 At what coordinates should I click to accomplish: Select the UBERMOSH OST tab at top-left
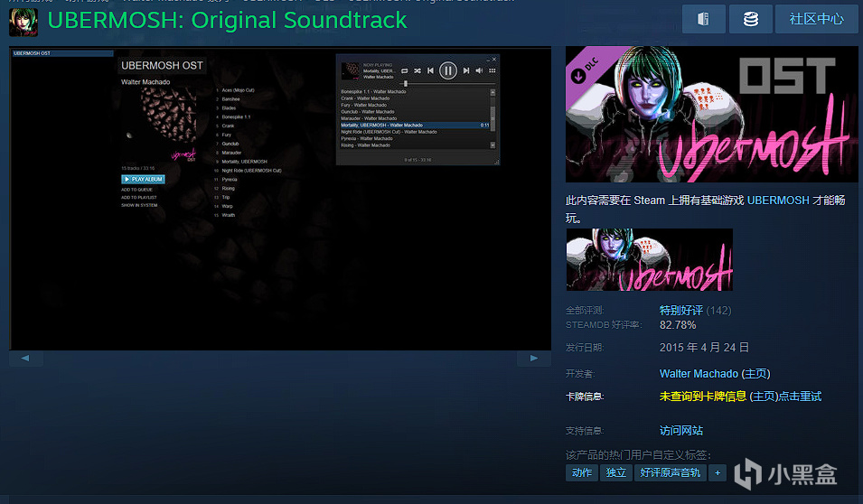click(x=62, y=53)
